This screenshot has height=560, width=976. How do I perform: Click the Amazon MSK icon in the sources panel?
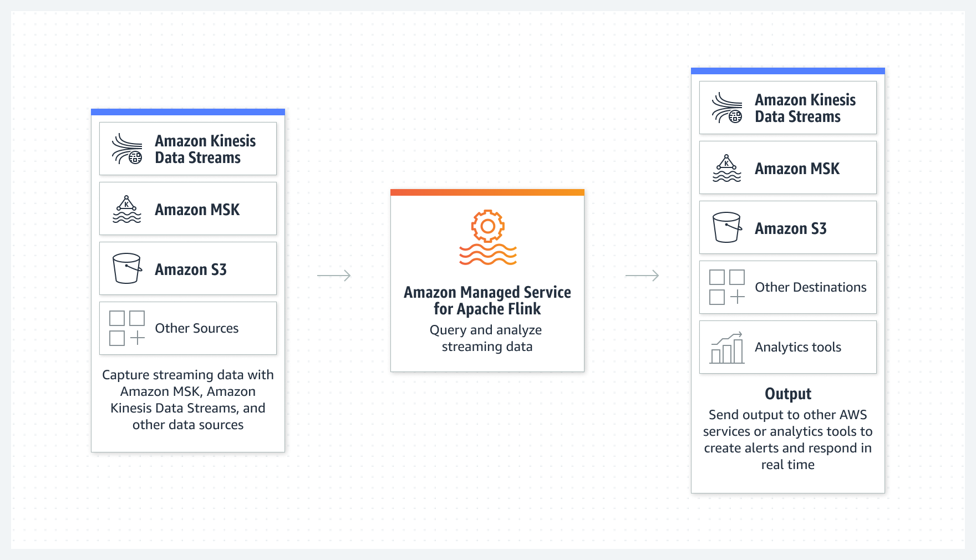click(x=127, y=209)
